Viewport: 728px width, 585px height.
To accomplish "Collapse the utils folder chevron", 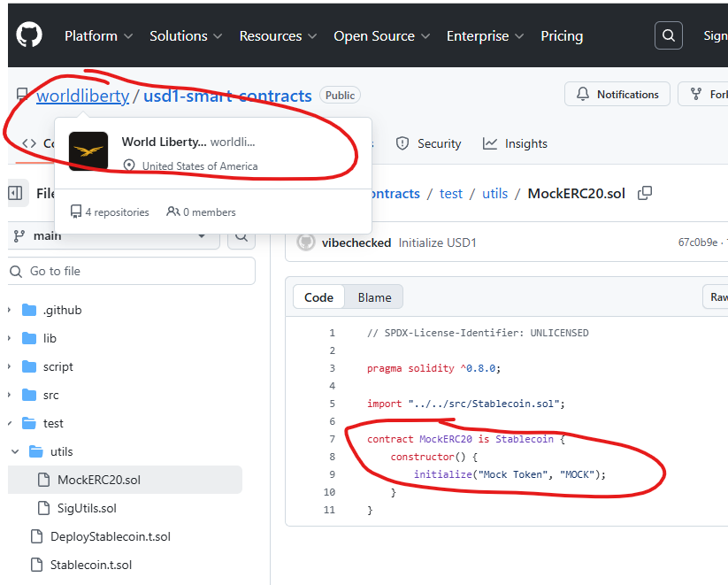I will pyautogui.click(x=15, y=451).
